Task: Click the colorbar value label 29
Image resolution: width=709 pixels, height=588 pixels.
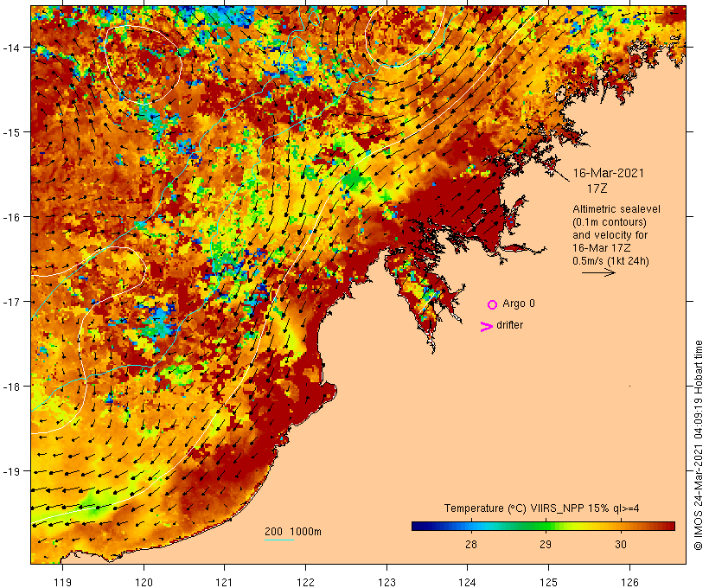Action: 546,545
